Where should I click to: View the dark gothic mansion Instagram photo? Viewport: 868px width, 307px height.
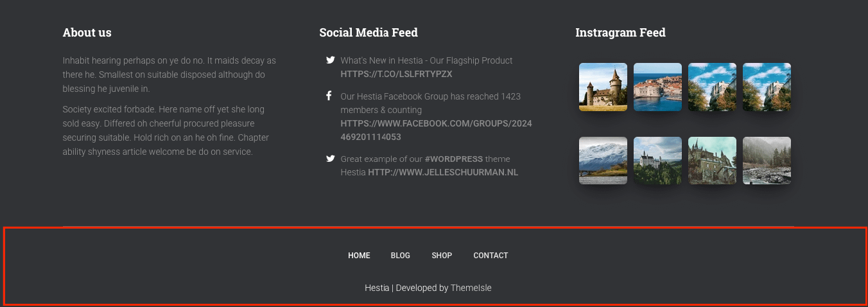pos(712,161)
